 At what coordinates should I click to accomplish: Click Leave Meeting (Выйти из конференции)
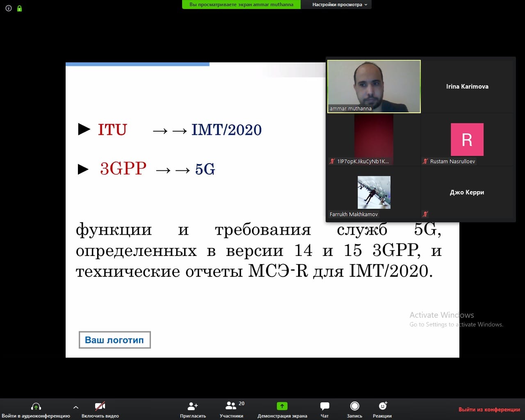click(x=489, y=409)
